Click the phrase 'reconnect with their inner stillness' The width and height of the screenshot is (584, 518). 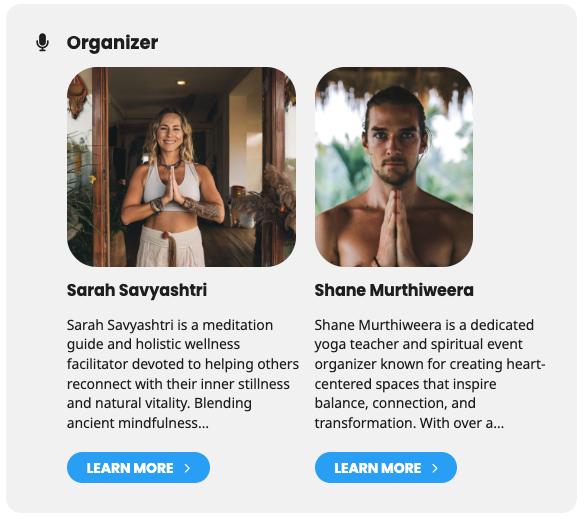coord(178,384)
